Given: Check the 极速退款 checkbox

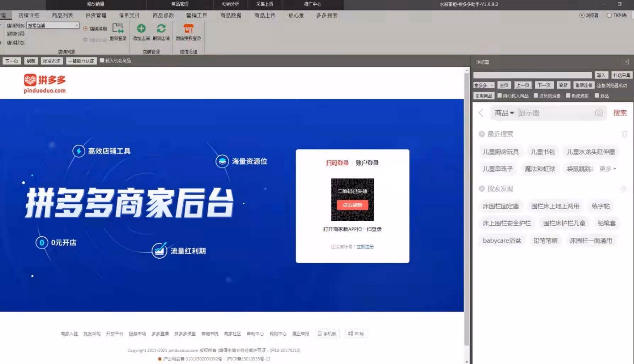Looking at the screenshot, I should pyautogui.click(x=568, y=95).
